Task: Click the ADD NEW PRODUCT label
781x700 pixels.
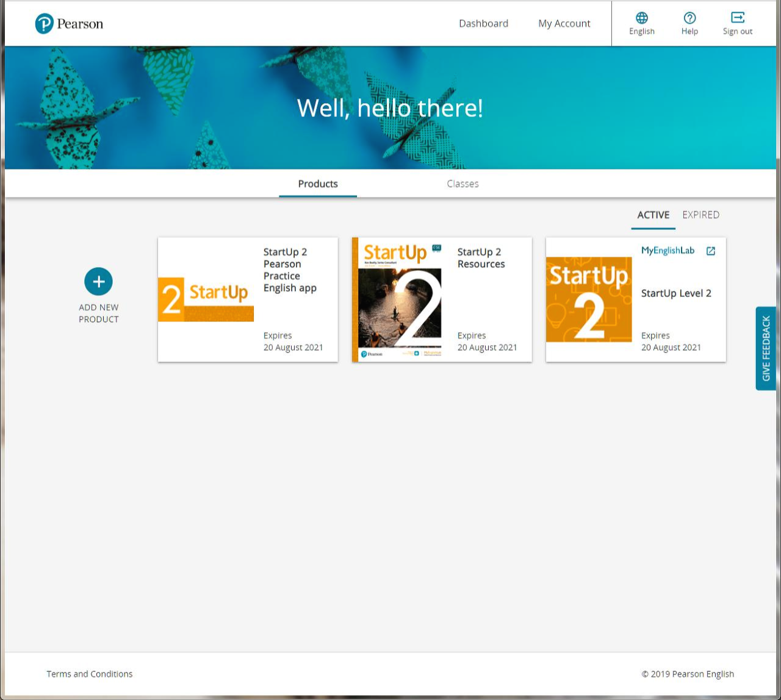Action: [x=99, y=313]
